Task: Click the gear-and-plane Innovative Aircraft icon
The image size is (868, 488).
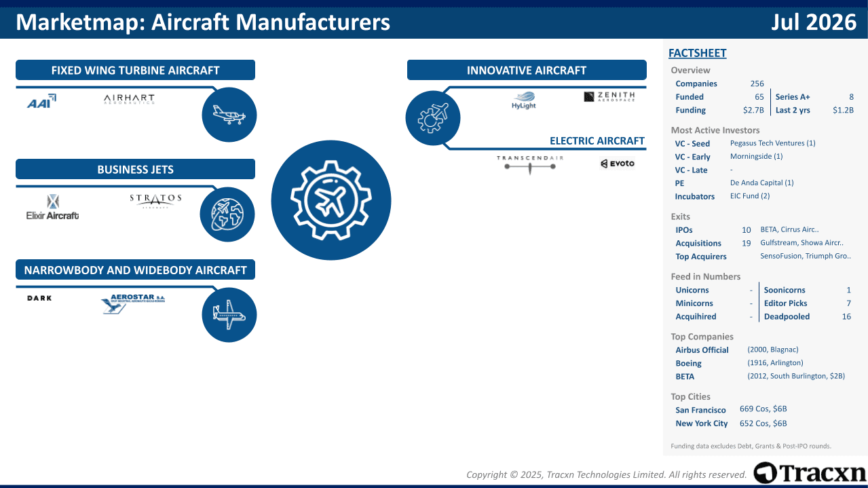Action: pyautogui.click(x=433, y=118)
